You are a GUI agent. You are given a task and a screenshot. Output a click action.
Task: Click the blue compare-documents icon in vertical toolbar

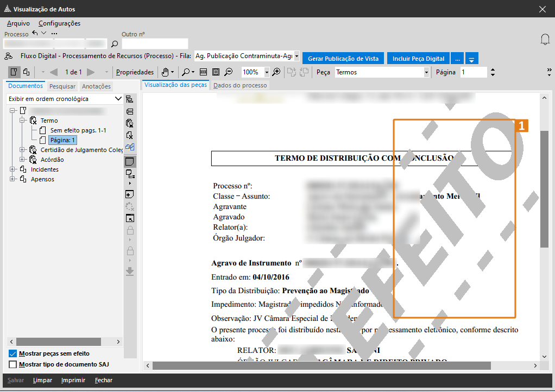tap(130, 147)
